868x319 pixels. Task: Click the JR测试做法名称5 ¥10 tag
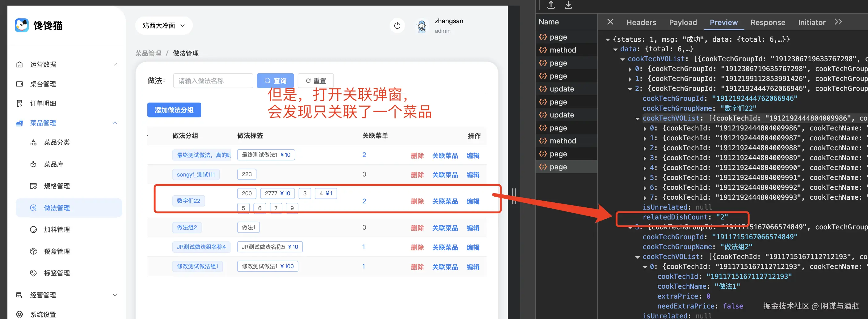pyautogui.click(x=270, y=247)
